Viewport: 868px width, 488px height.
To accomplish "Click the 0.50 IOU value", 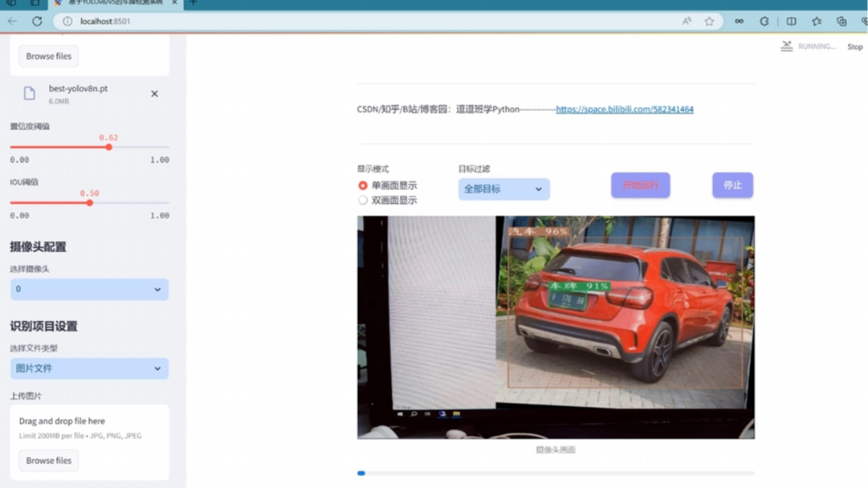I will point(90,193).
